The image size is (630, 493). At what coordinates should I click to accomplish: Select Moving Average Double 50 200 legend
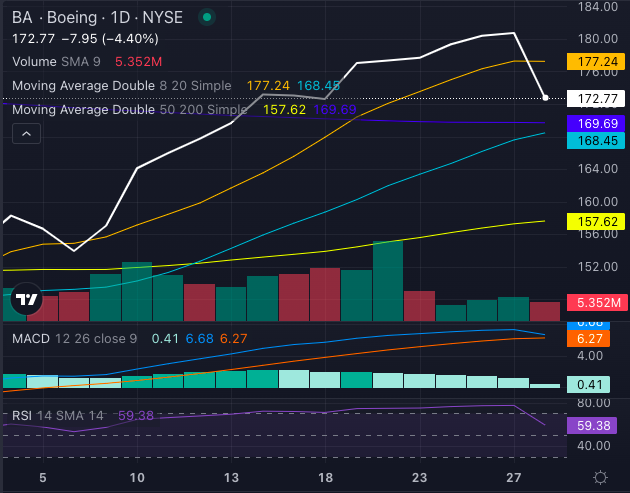128,109
